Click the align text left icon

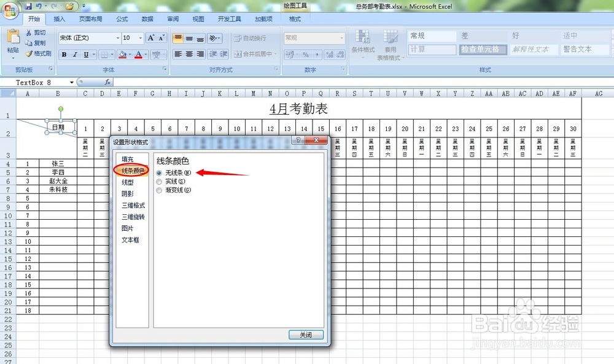point(178,54)
